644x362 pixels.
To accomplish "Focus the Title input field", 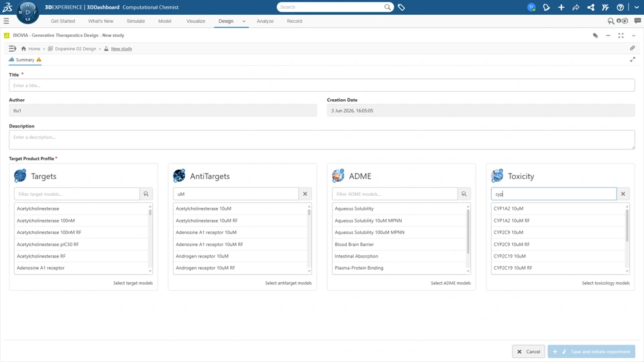I will click(x=322, y=85).
